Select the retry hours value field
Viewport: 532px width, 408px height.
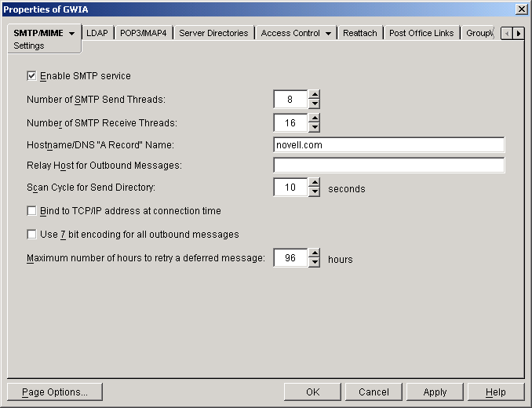point(290,258)
